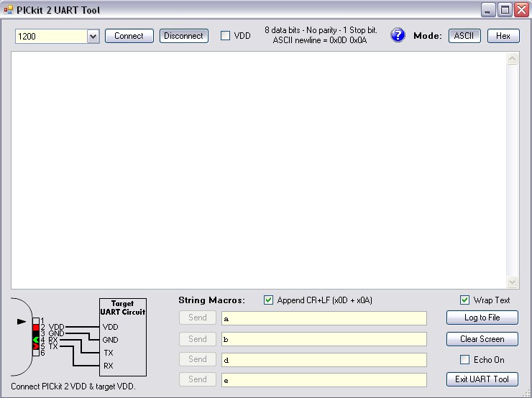The height and width of the screenshot is (398, 532).
Task: Click Send button next to macro 'a'
Action: 198,318
